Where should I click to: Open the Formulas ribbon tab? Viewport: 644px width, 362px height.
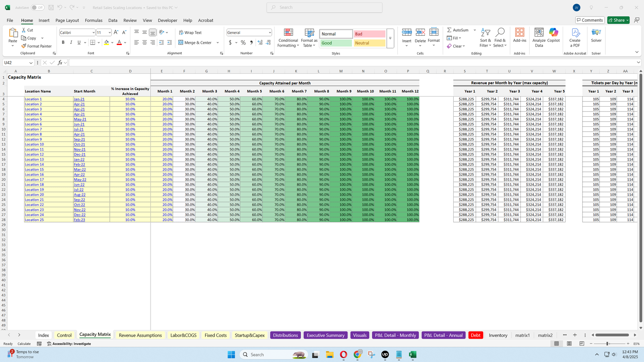[93, 21]
